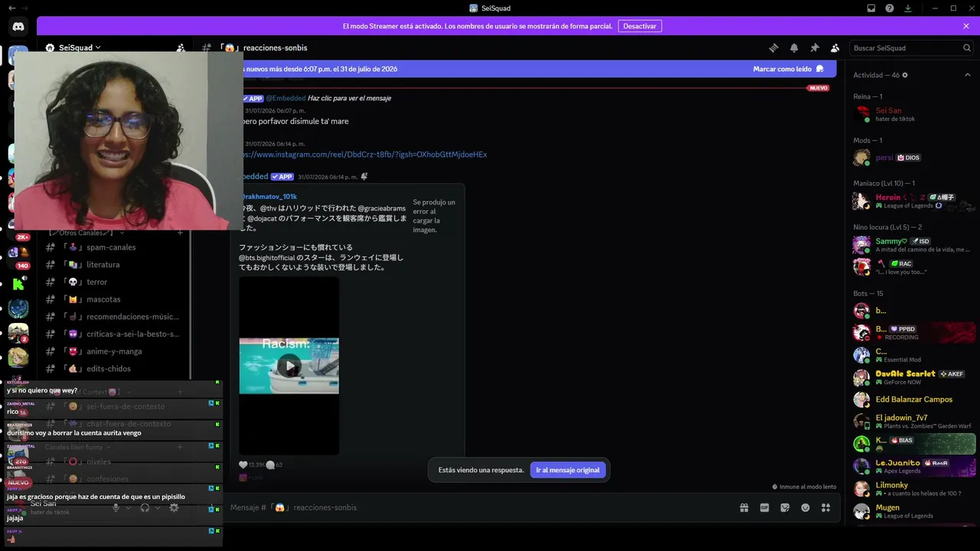Open the Instagram reel link
This screenshot has height=551, width=980.
click(364, 155)
